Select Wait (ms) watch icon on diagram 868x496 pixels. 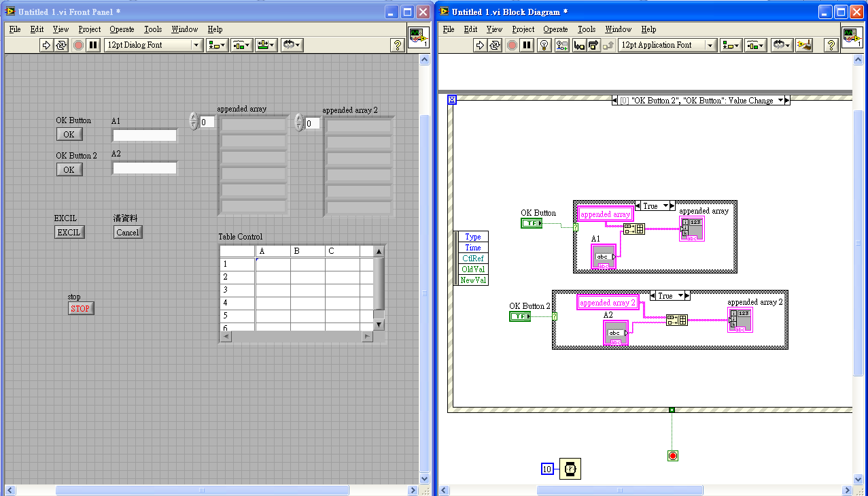coord(570,469)
